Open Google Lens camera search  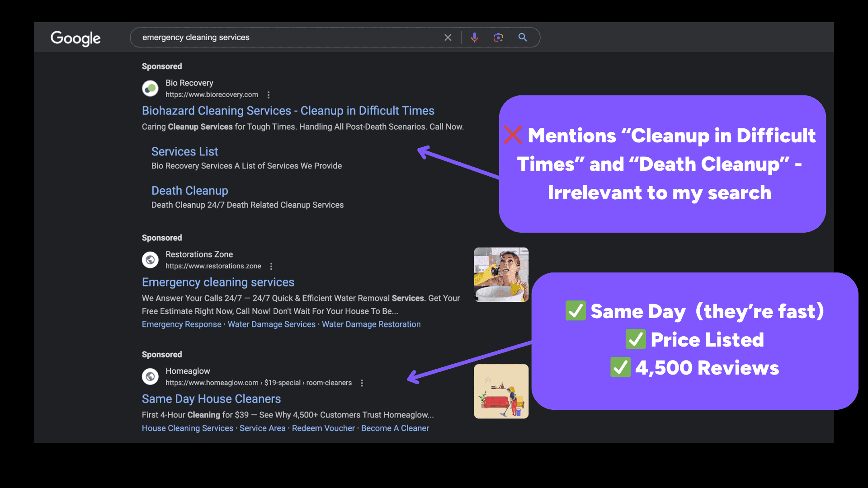(x=498, y=38)
